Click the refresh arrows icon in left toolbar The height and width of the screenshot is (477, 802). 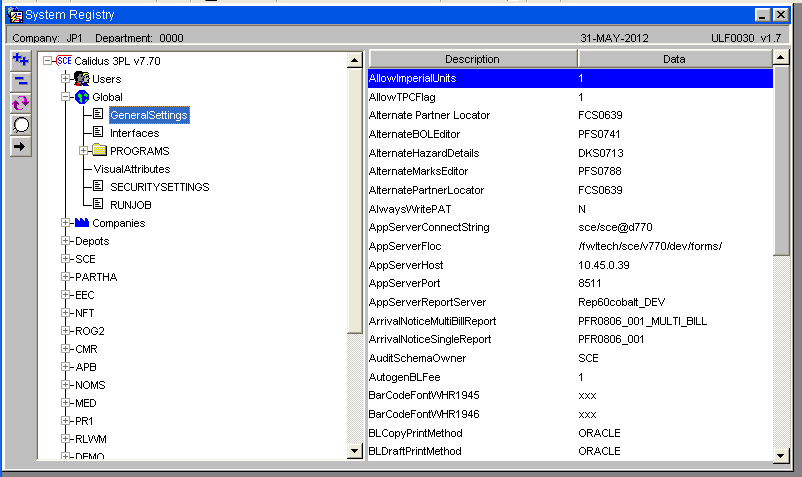pos(20,103)
